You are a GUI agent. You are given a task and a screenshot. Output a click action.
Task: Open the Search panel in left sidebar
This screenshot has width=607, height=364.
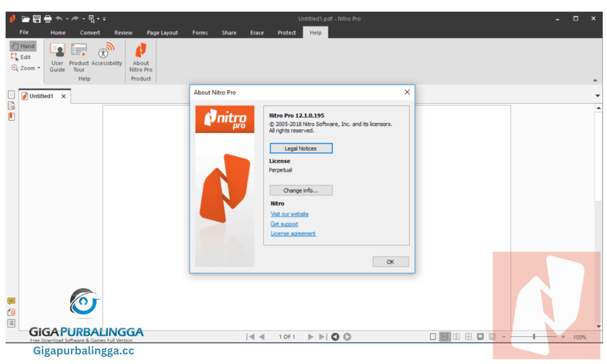click(11, 106)
